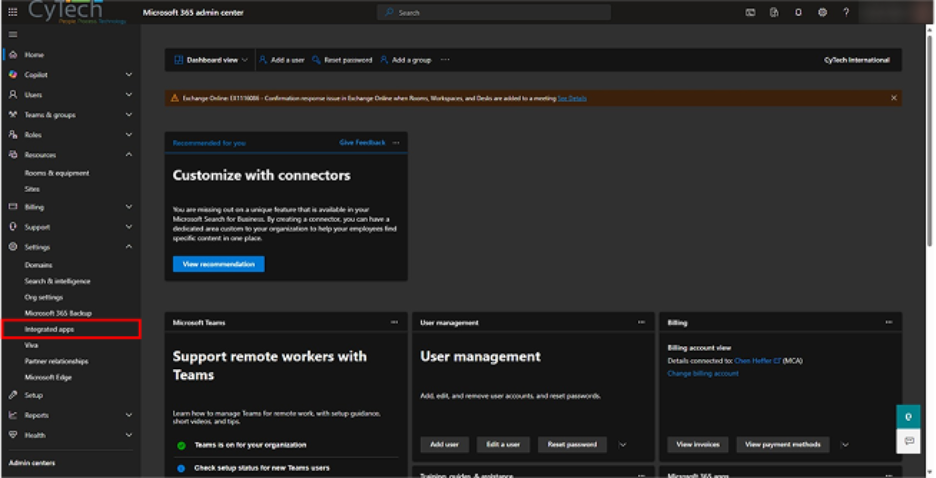Click Add a user in toolbar

point(282,60)
